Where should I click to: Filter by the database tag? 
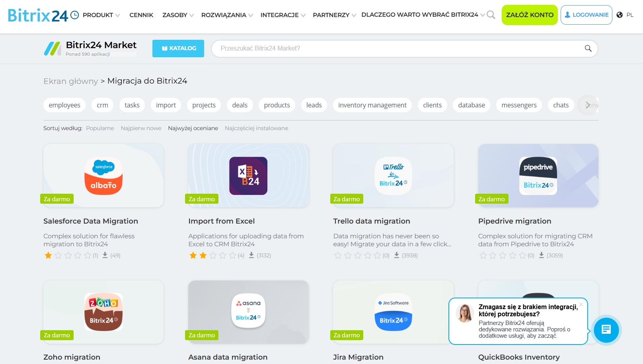472,105
